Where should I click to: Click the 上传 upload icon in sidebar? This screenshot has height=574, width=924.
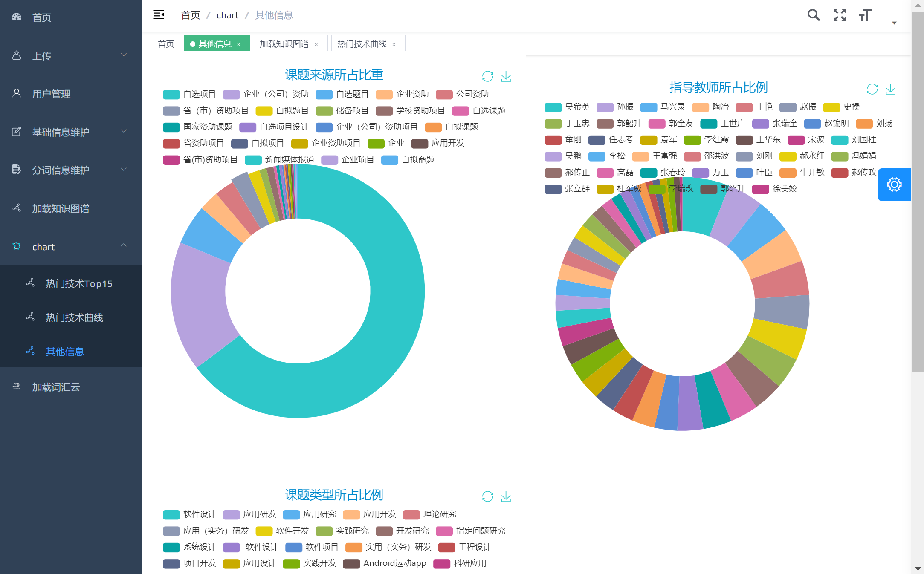pyautogui.click(x=17, y=55)
